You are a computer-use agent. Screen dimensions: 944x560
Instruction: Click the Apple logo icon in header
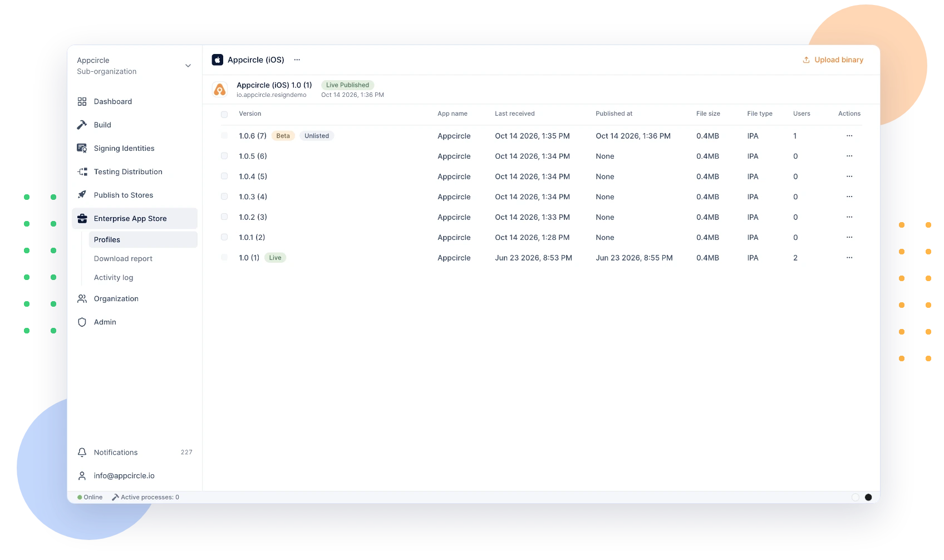[x=218, y=60]
